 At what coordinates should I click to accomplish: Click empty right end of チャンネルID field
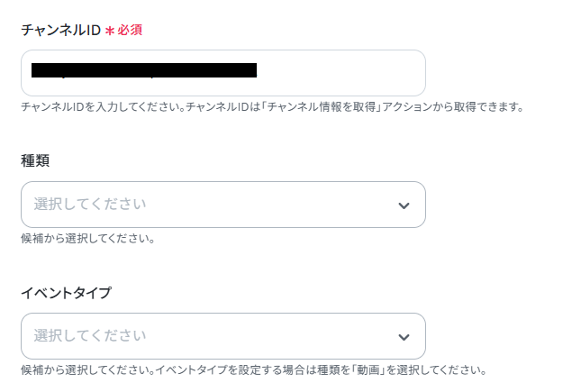click(x=360, y=73)
